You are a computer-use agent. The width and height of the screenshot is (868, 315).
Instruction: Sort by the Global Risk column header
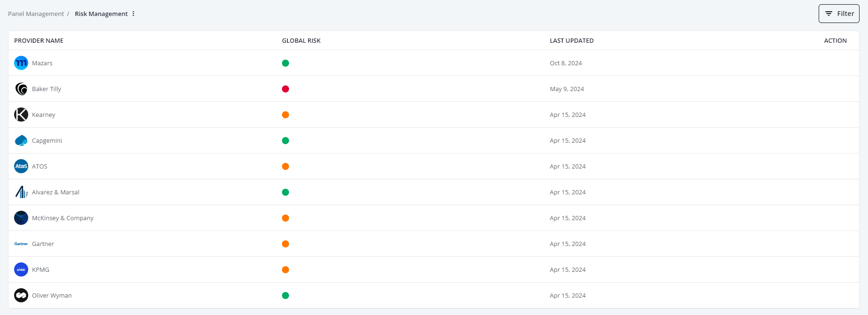coord(301,41)
